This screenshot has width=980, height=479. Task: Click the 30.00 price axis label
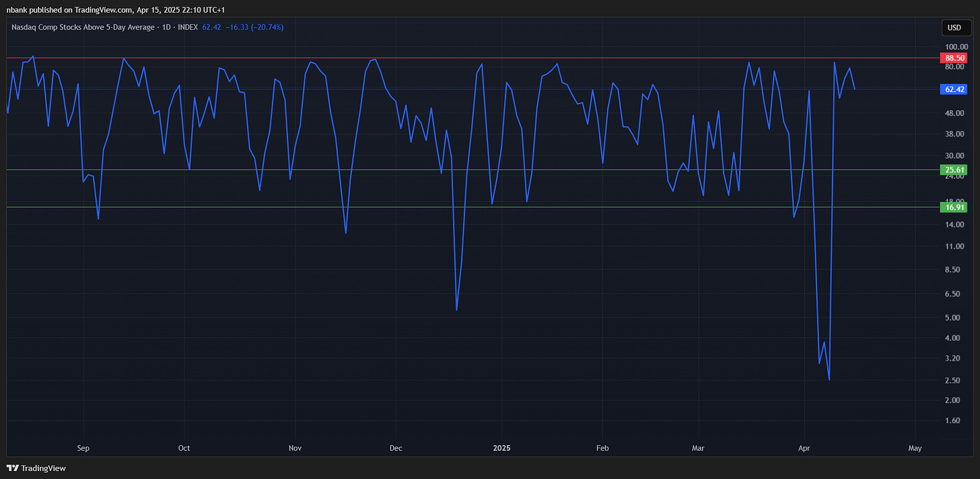coord(955,155)
